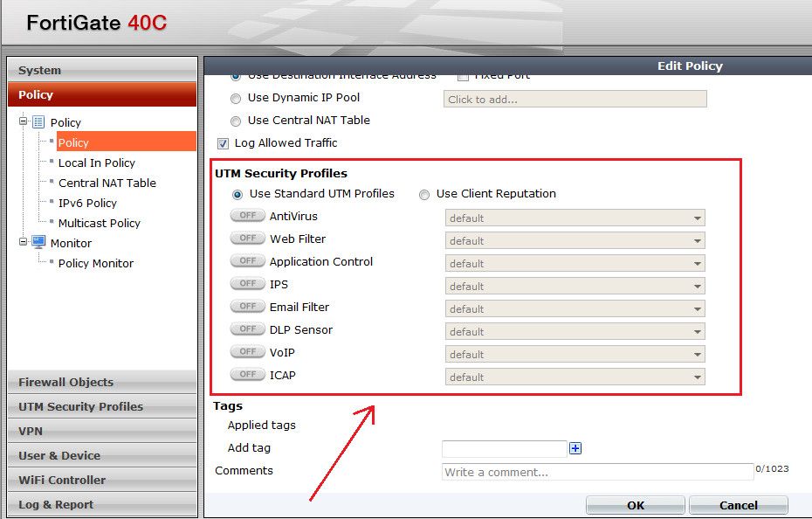812x519 pixels.
Task: Click the Add tag input field
Action: click(505, 448)
